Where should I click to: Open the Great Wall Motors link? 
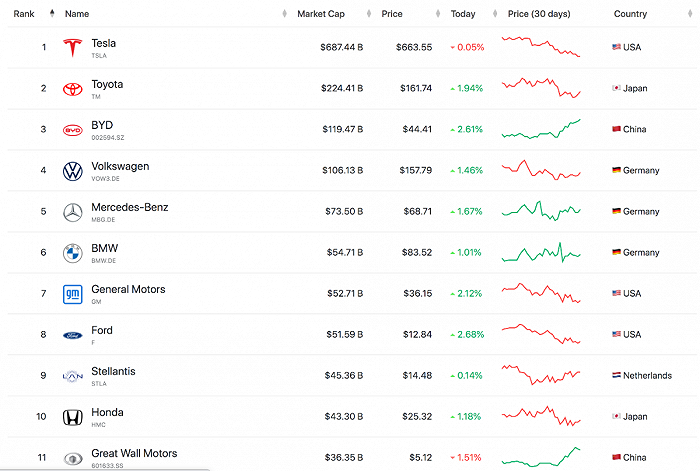click(134, 453)
